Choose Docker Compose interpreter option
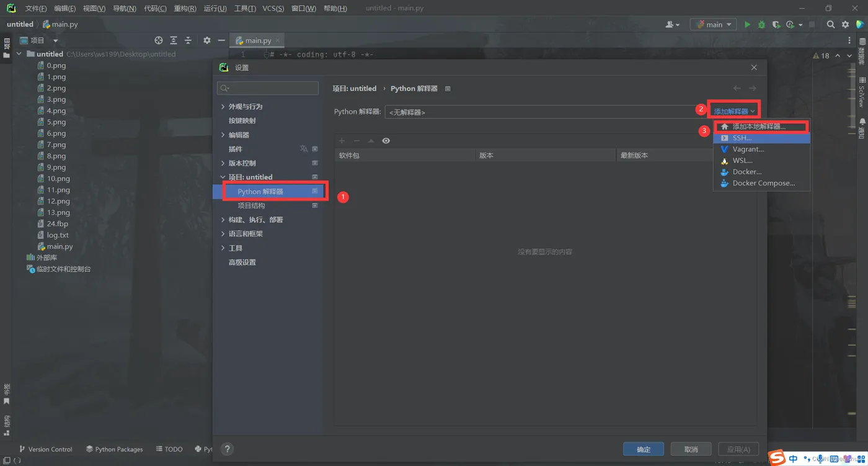 (761, 184)
